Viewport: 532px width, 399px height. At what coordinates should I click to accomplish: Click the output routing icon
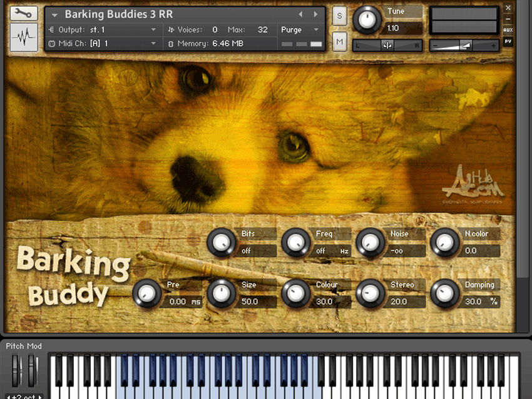tap(51, 30)
